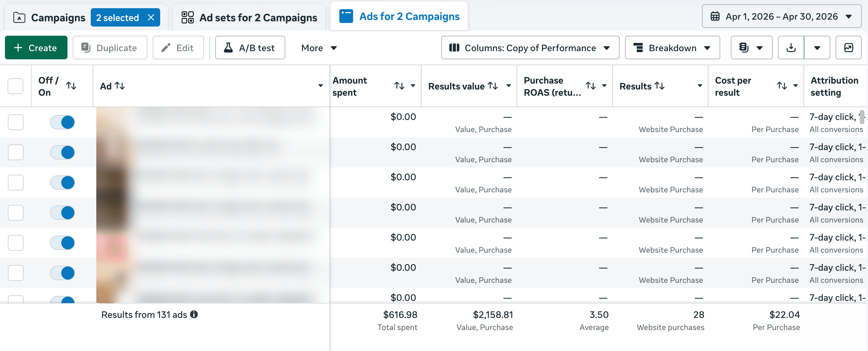Open Purchase ROAS column caret

pyautogui.click(x=604, y=86)
